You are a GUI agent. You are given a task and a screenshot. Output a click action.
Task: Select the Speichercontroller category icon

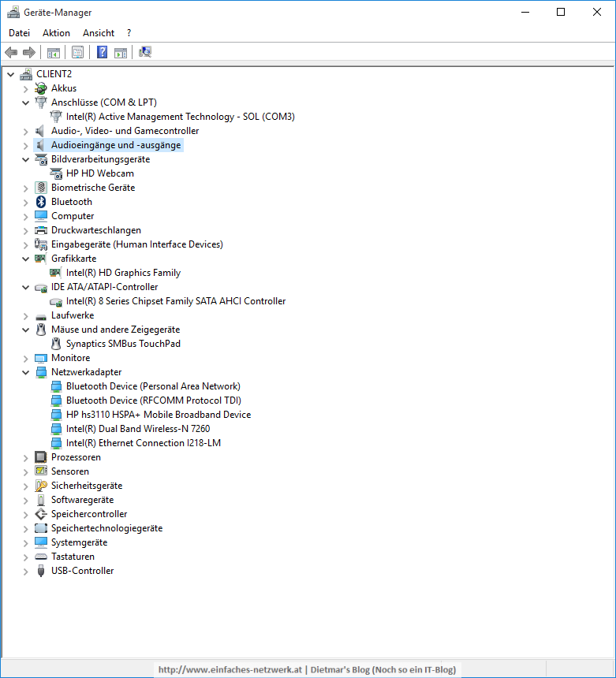click(41, 514)
